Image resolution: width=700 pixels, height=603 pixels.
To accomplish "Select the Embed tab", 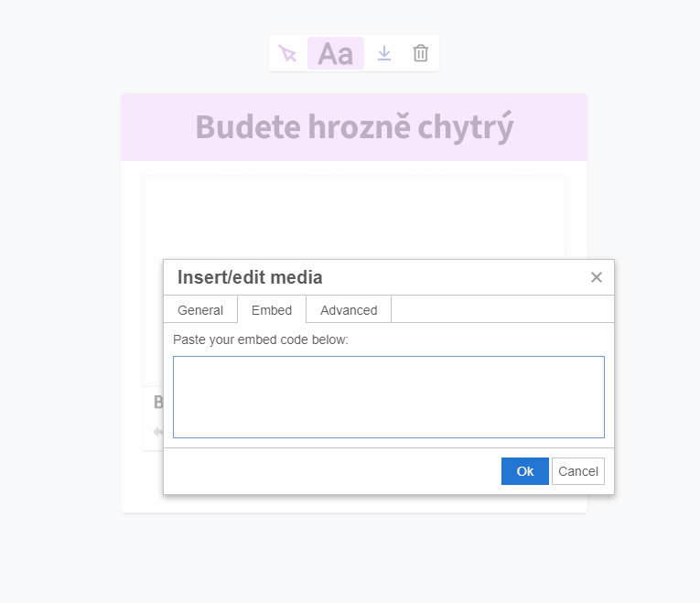I will (272, 310).
